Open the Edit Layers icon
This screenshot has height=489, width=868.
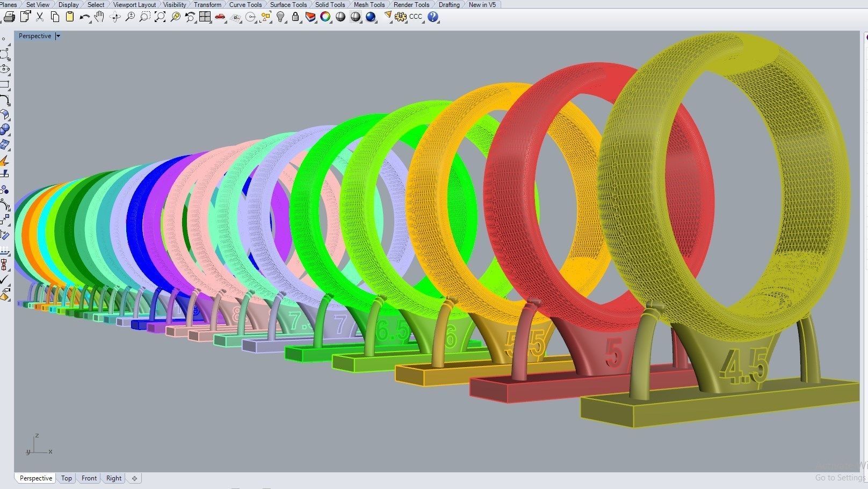tap(310, 17)
